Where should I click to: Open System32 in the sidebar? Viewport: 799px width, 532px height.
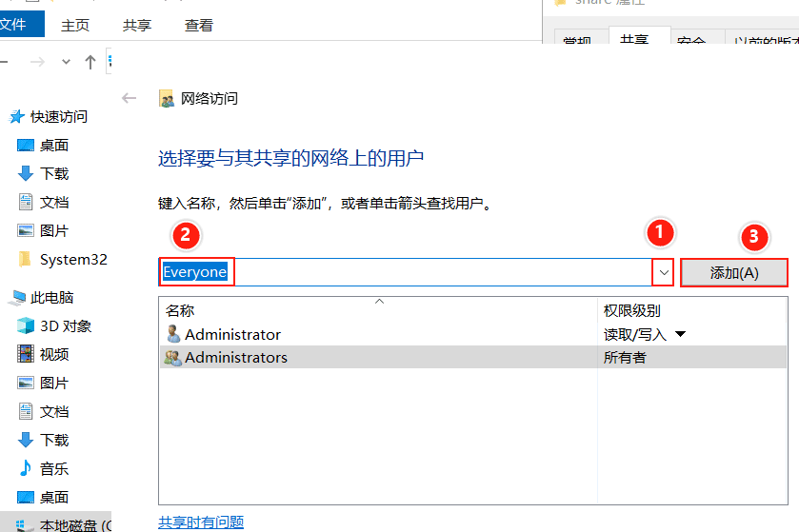coord(73,260)
